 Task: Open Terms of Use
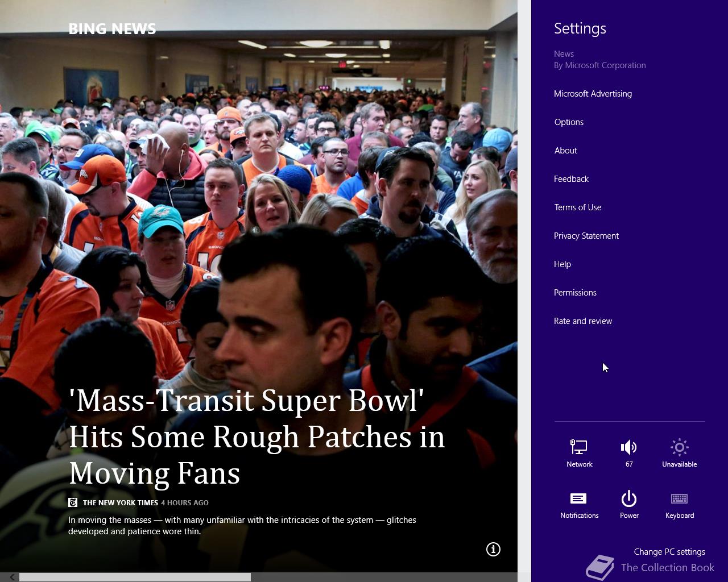pyautogui.click(x=577, y=207)
